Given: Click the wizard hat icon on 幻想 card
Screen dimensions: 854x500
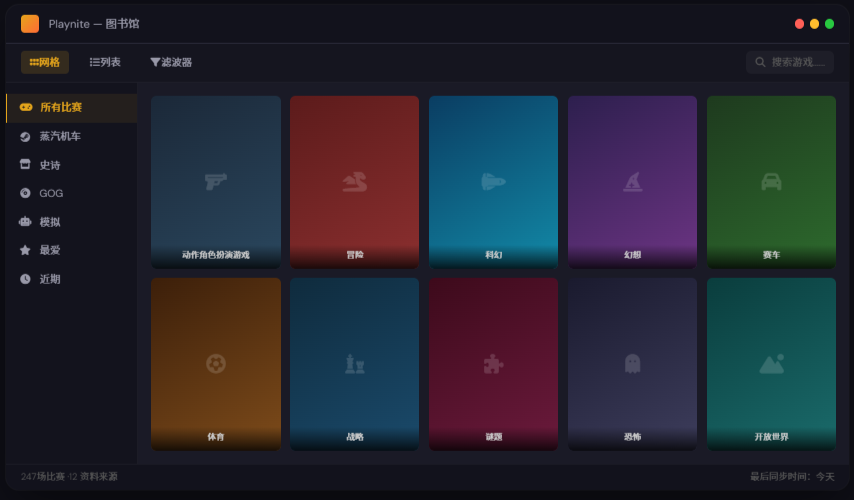Looking at the screenshot, I should pyautogui.click(x=632, y=181).
